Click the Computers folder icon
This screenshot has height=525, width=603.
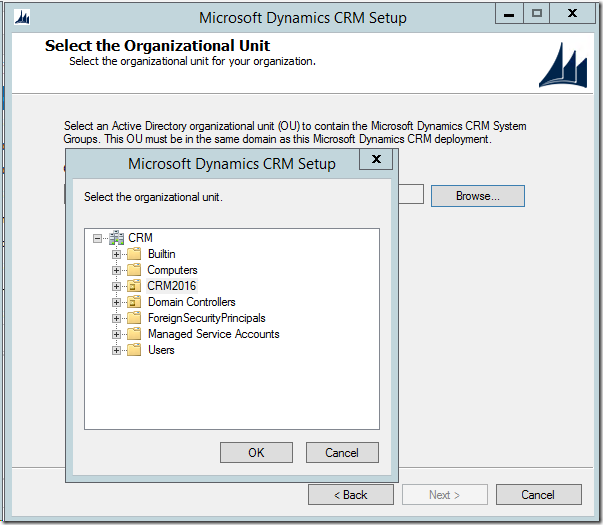coord(134,270)
